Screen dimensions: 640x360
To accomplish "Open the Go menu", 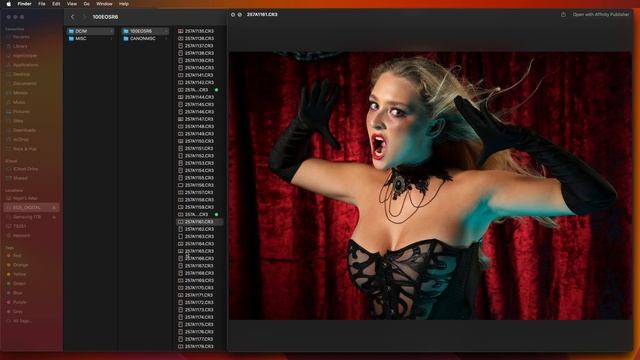I will pos(87,4).
